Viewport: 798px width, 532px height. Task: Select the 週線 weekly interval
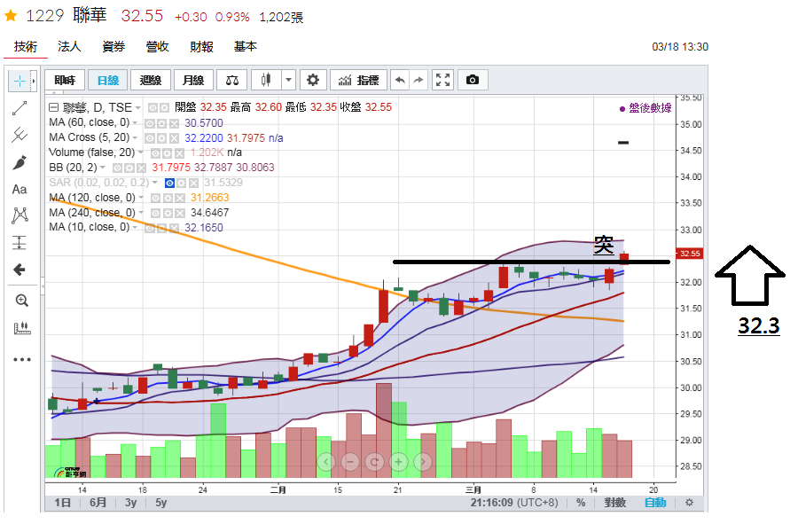click(x=150, y=80)
